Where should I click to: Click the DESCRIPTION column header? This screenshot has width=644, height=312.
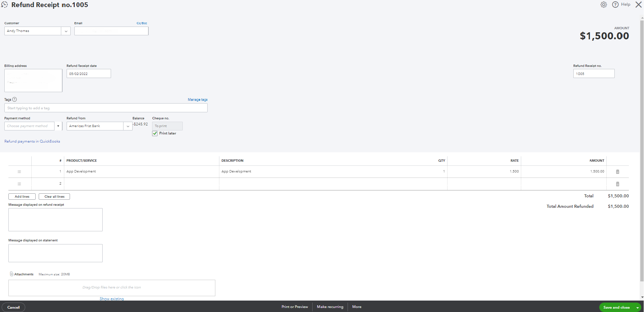(232, 161)
